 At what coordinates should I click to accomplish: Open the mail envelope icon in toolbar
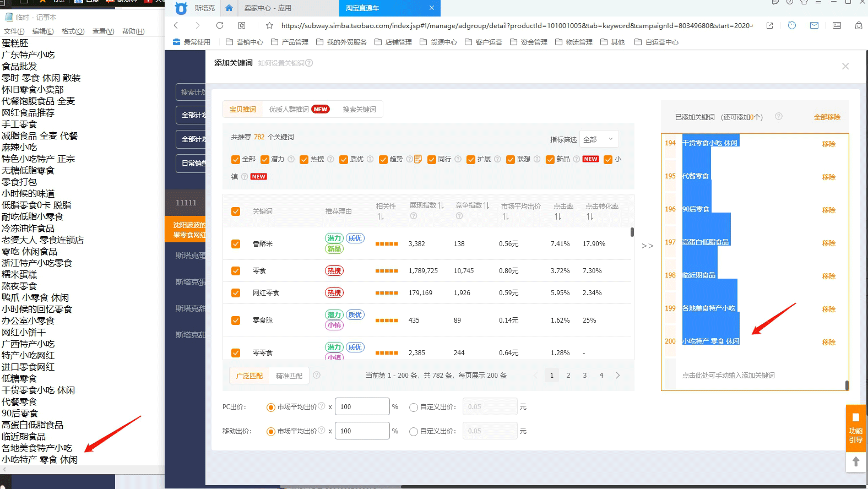point(814,25)
